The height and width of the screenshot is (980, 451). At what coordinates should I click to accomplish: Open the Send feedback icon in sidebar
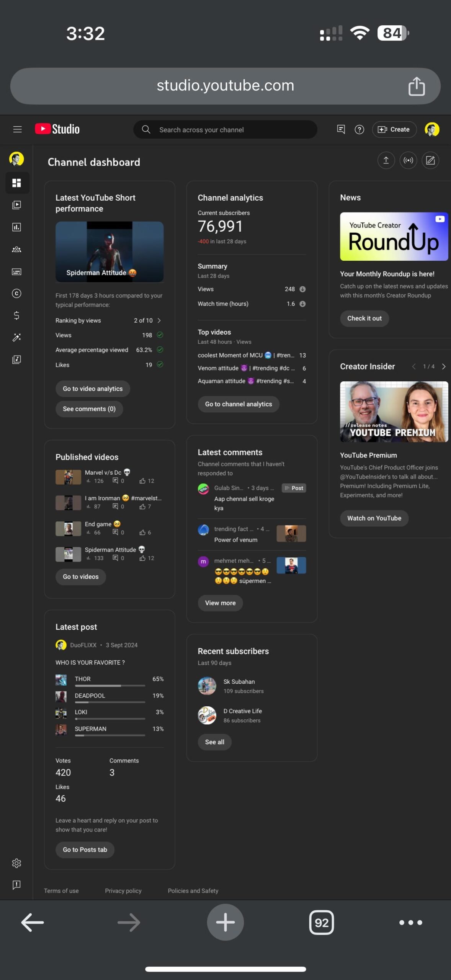tap(16, 885)
